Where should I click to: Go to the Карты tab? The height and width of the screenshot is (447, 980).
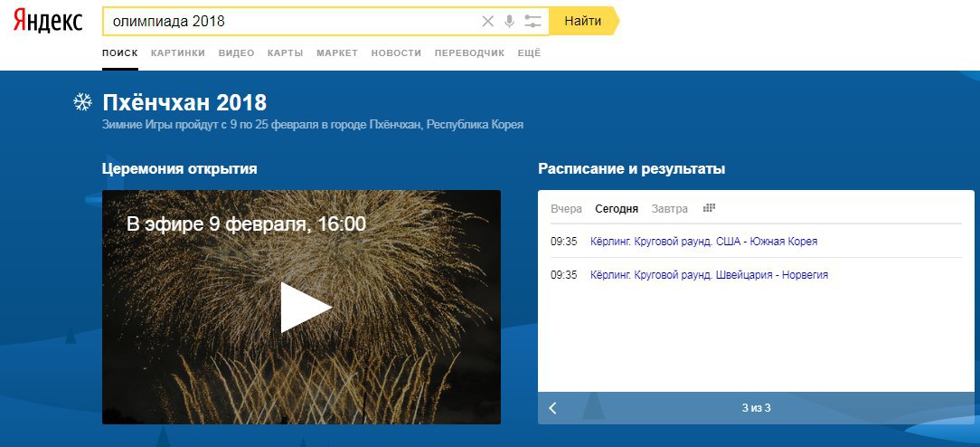(x=285, y=53)
